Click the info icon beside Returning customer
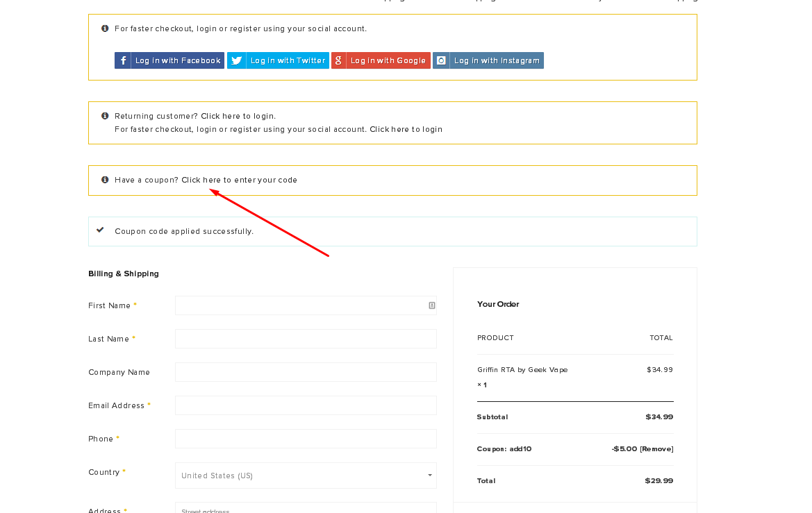Screen dimensions: 812x513 (x=105, y=116)
